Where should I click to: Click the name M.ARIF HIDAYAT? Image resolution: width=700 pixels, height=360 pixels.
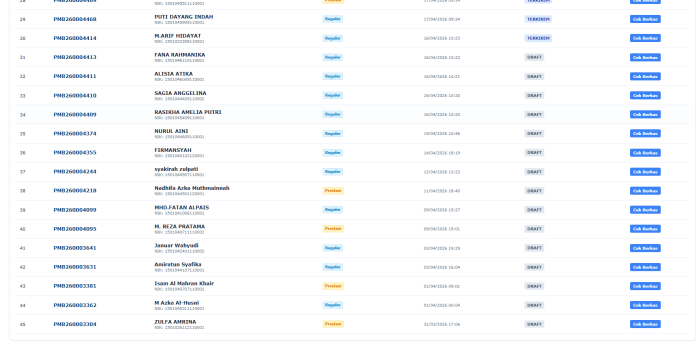pyautogui.click(x=178, y=36)
